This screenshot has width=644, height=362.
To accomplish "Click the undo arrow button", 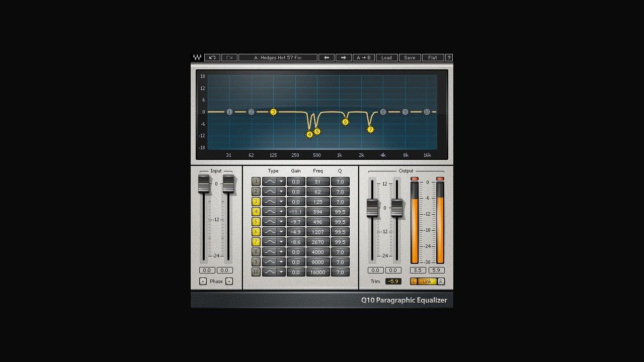I will [212, 58].
